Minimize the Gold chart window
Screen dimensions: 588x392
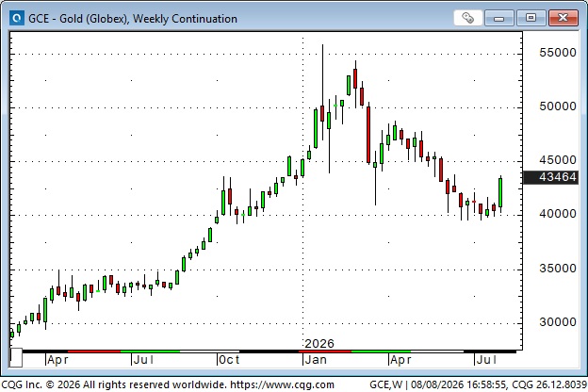coord(498,18)
